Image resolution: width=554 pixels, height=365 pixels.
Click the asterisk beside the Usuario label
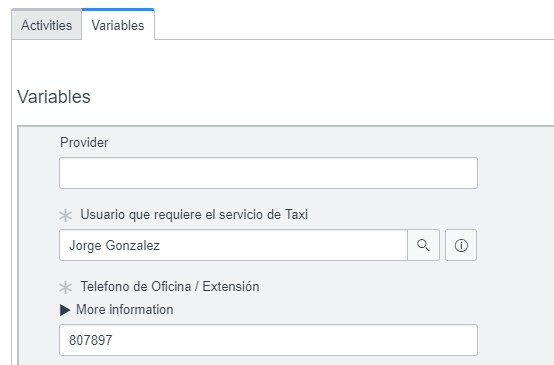(65, 216)
